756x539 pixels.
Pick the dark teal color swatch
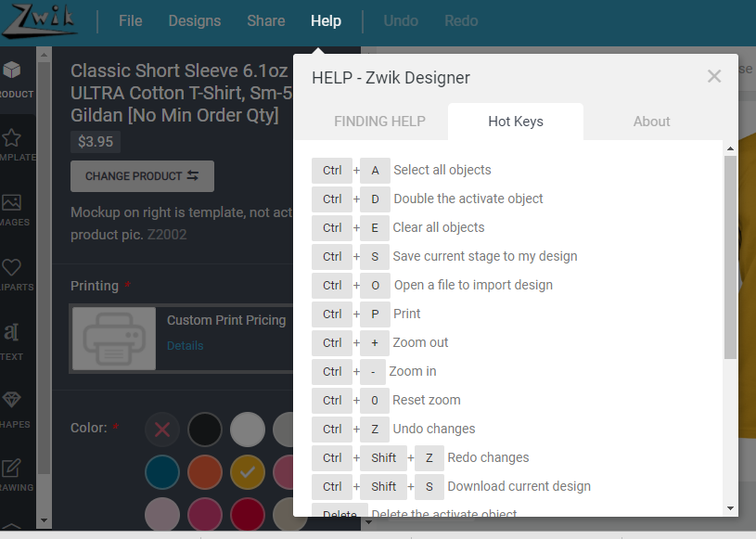pos(162,472)
